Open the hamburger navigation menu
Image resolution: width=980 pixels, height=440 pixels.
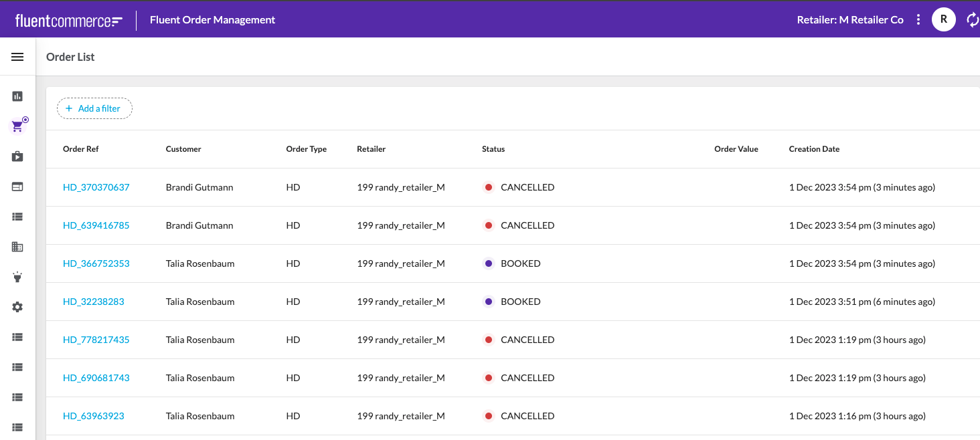coord(17,57)
